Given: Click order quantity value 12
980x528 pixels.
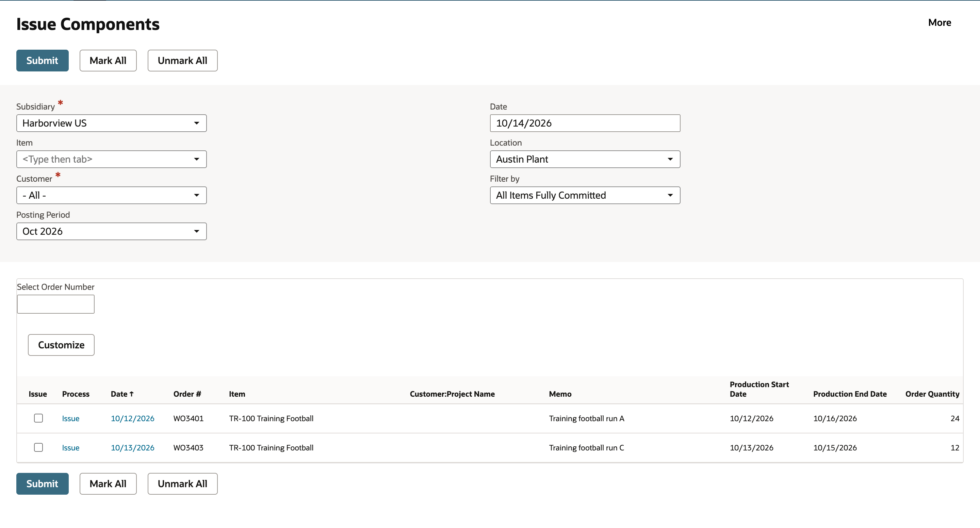Looking at the screenshot, I should (954, 448).
